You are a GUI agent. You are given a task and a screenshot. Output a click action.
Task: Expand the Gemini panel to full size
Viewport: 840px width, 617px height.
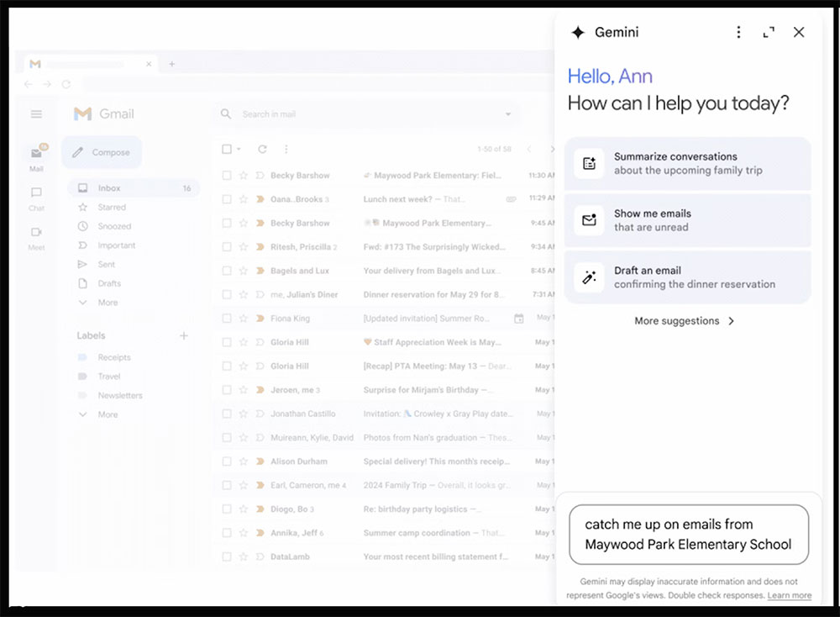tap(769, 32)
